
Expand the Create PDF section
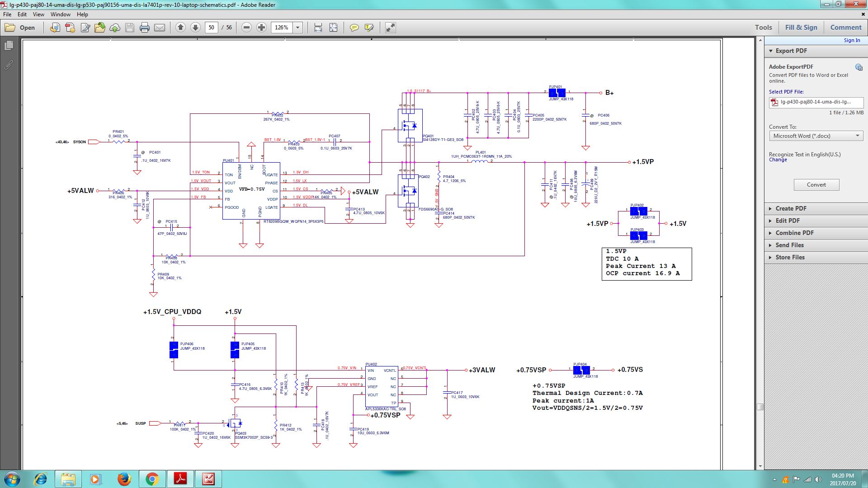tap(791, 208)
